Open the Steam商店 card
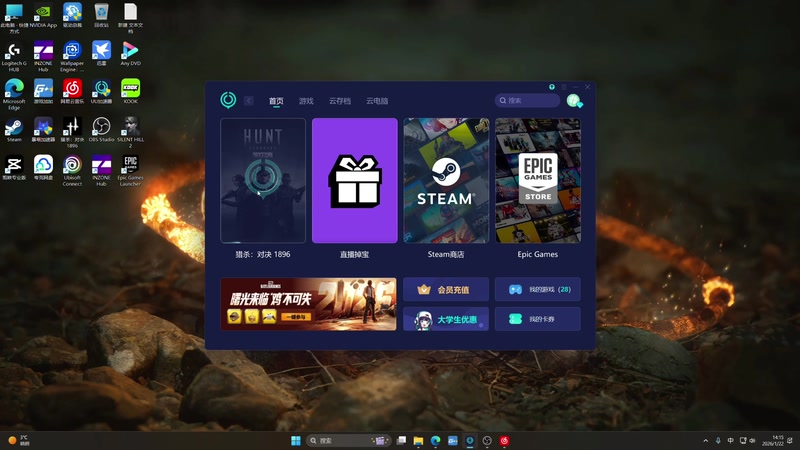 (x=446, y=181)
